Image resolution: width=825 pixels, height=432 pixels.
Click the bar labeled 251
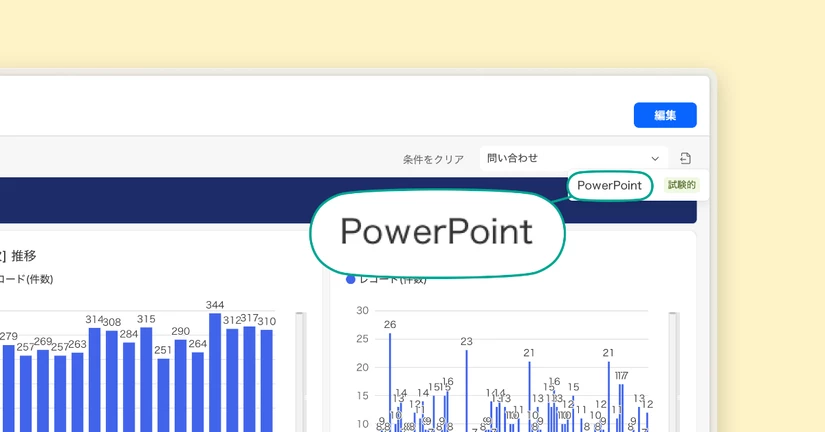[x=164, y=395]
